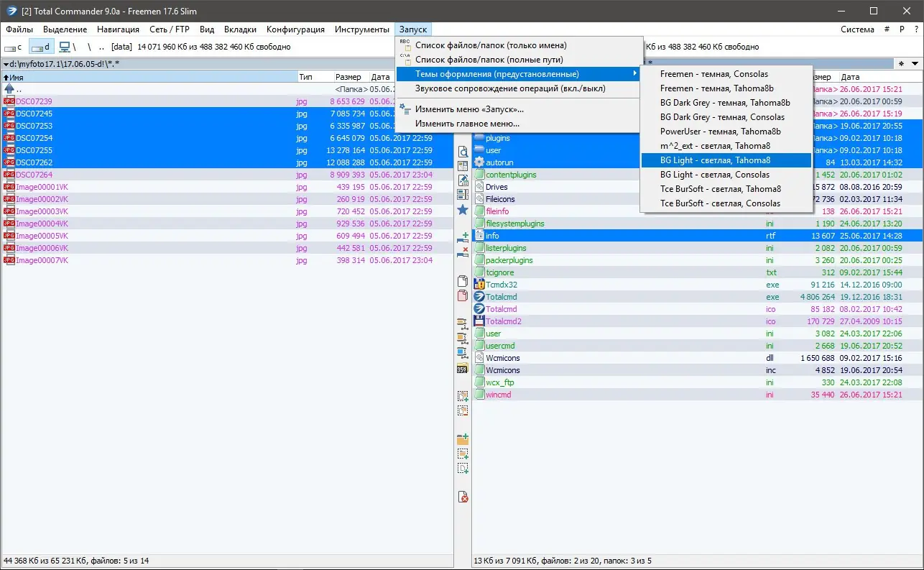The width and height of the screenshot is (924, 570).
Task: Click the JPG icon of DSC07239
Action: pos(9,101)
